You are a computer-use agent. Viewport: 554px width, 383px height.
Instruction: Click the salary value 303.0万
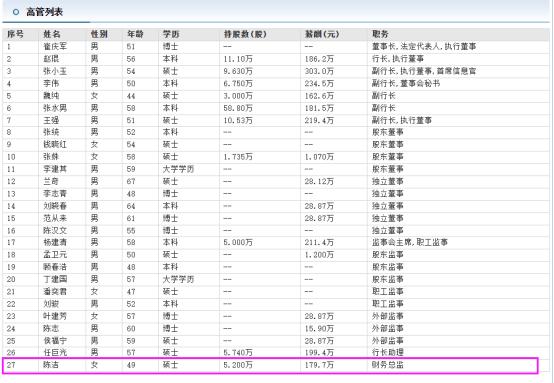point(319,71)
